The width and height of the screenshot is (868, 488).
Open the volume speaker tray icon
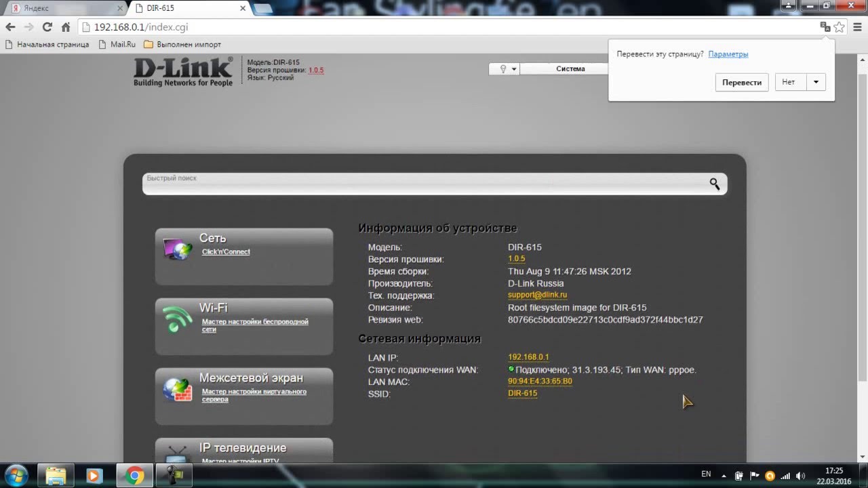[x=801, y=476]
